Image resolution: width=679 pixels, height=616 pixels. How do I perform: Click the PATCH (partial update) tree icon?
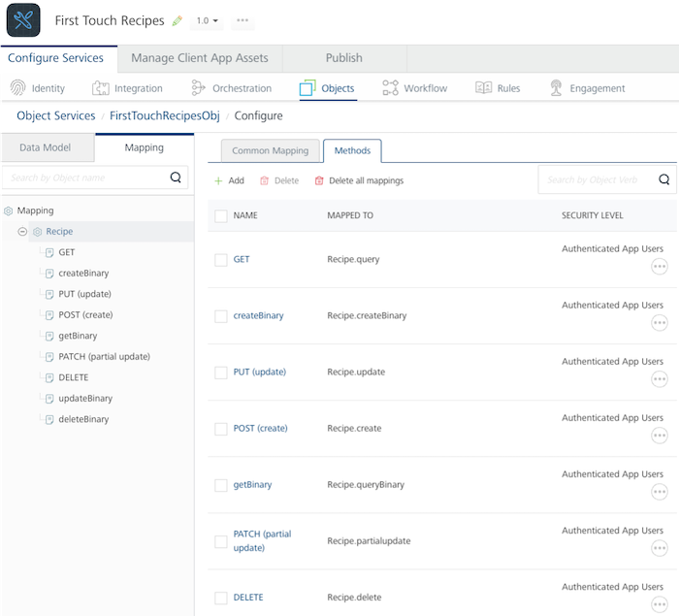click(49, 357)
